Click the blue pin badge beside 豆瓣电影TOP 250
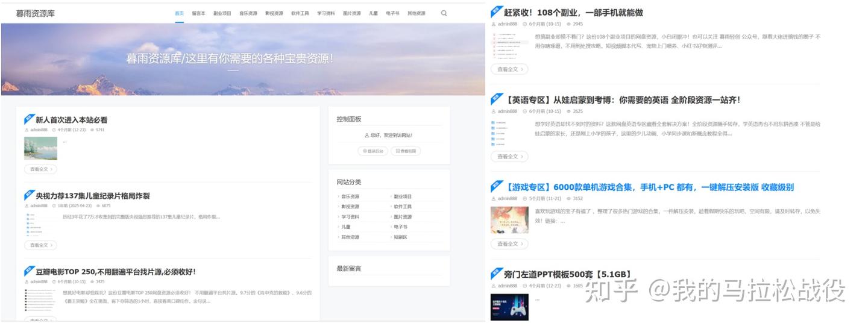 [29, 271]
